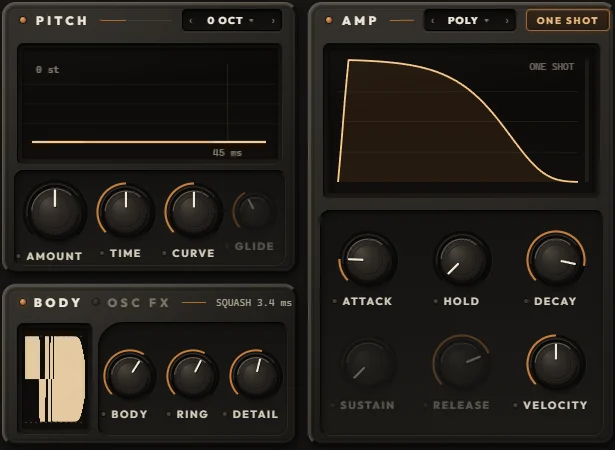This screenshot has height=450, width=615.
Task: Step to next voice mode after POLY
Action: pyautogui.click(x=507, y=20)
